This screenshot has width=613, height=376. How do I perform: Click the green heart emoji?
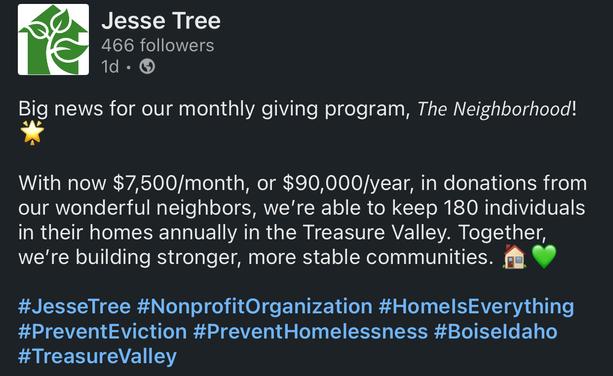pos(544,257)
